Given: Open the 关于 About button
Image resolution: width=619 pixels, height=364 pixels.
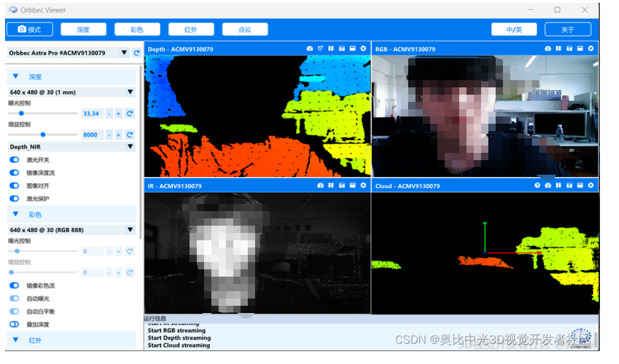Looking at the screenshot, I should (567, 30).
